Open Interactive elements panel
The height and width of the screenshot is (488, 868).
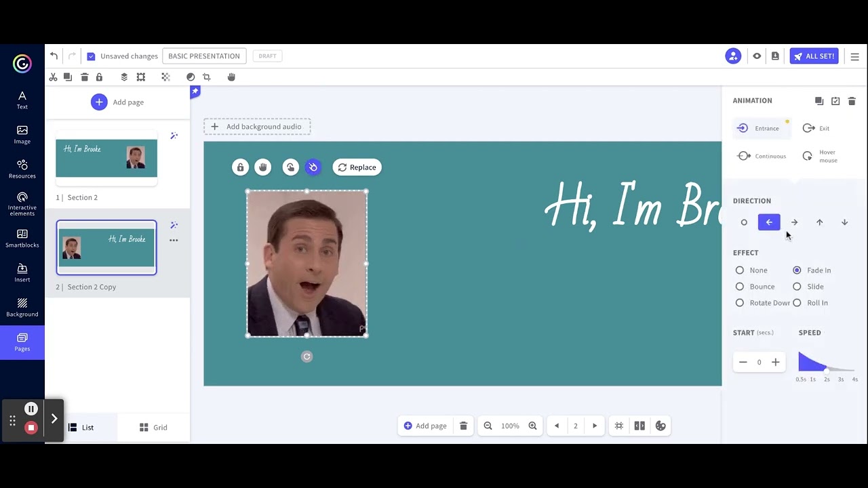point(22,204)
